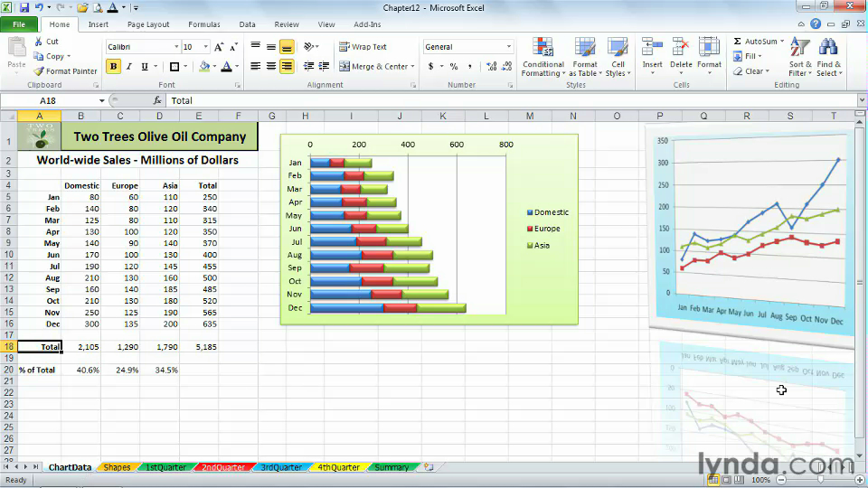Open Find & Select binoculars

click(x=829, y=57)
